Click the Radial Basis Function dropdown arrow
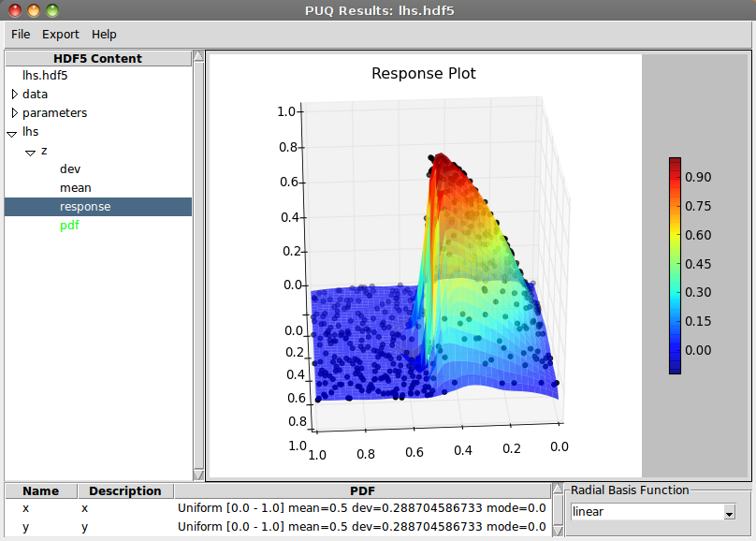This screenshot has height=541, width=756. coord(730,513)
